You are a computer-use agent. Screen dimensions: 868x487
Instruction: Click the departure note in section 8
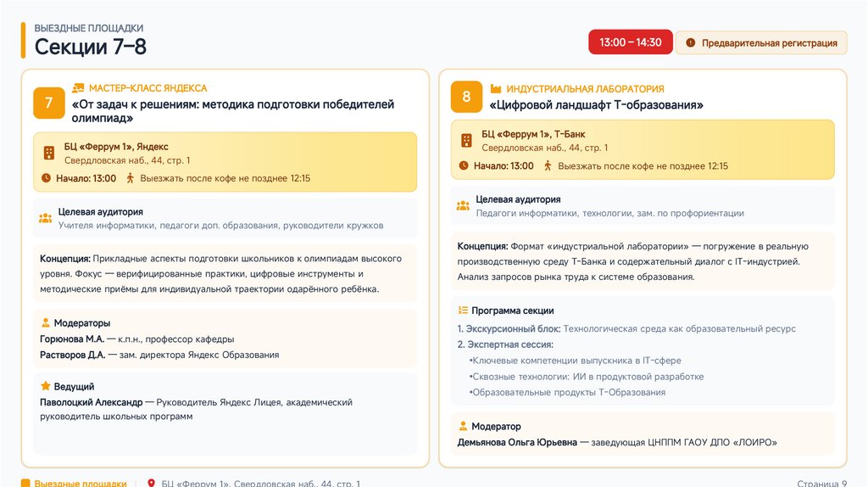tap(643, 165)
